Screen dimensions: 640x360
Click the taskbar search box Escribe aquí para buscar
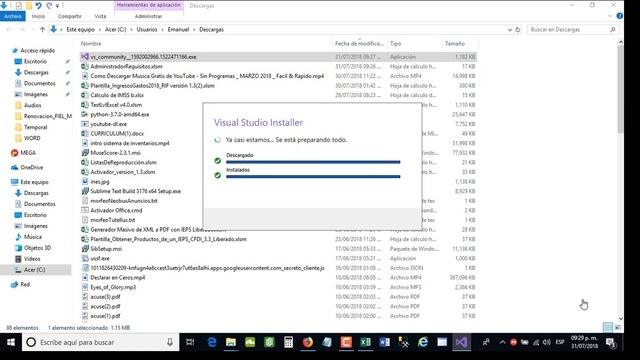(100, 342)
